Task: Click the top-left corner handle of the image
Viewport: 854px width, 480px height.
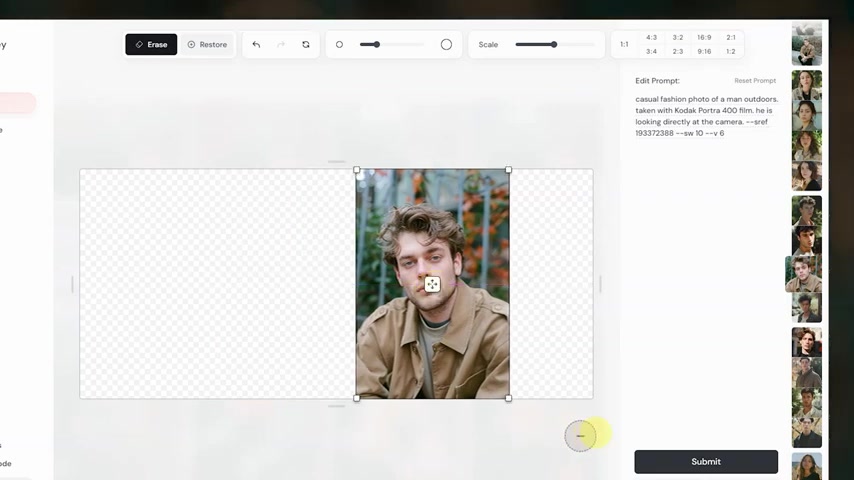Action: coord(357,170)
